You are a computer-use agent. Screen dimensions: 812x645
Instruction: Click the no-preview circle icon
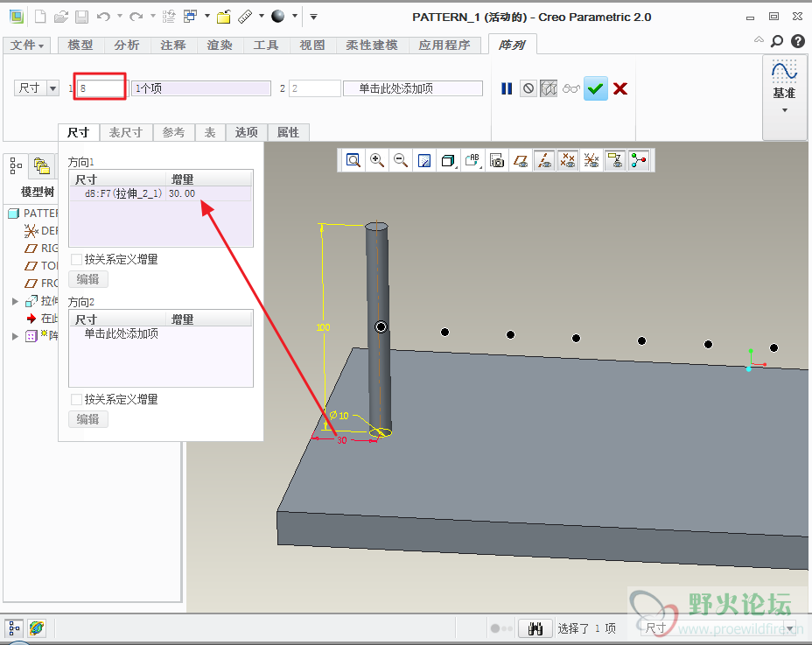coord(528,88)
